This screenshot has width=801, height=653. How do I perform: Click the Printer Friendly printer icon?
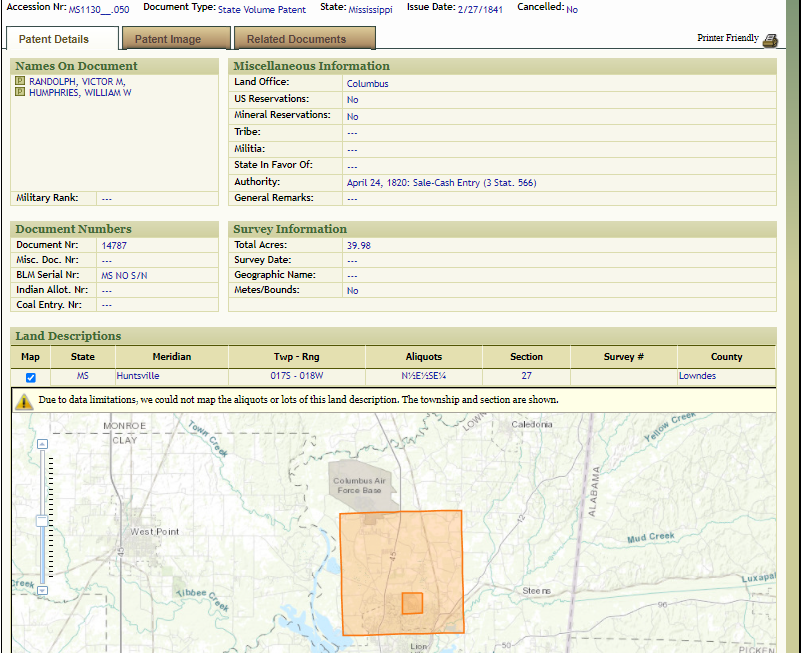pos(770,40)
